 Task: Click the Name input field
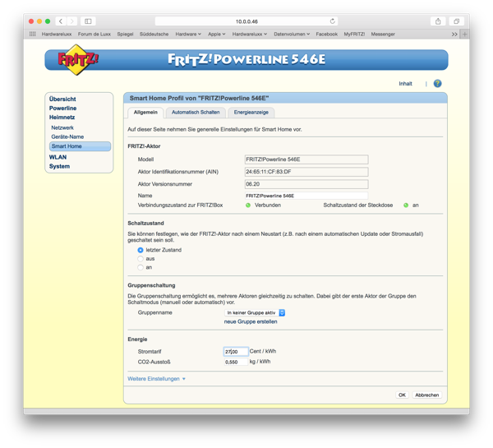click(306, 196)
